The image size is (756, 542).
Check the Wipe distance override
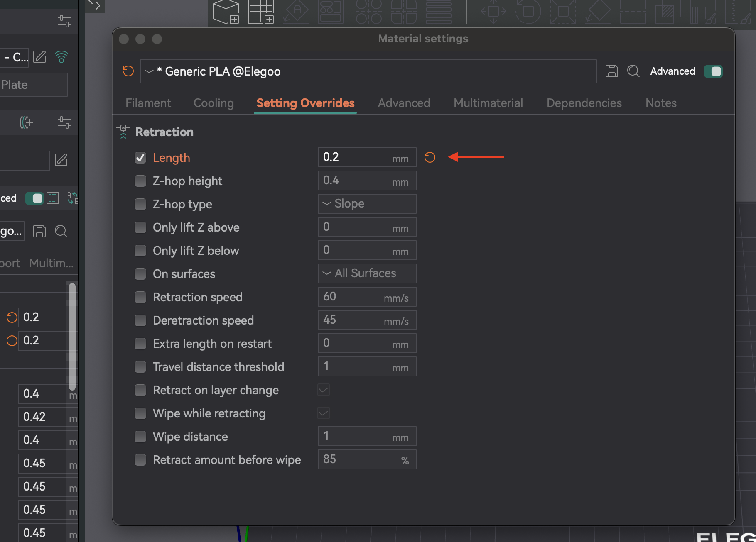click(x=140, y=437)
